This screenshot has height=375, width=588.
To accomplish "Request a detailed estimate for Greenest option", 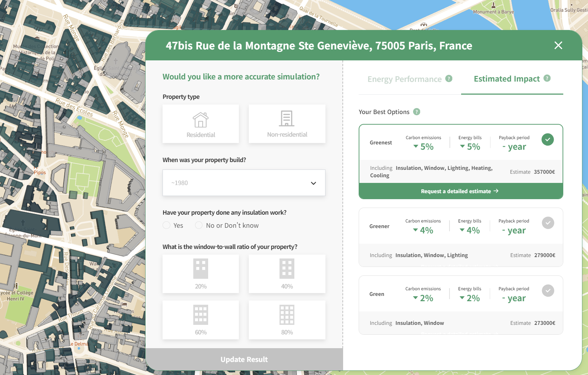I will tap(461, 191).
